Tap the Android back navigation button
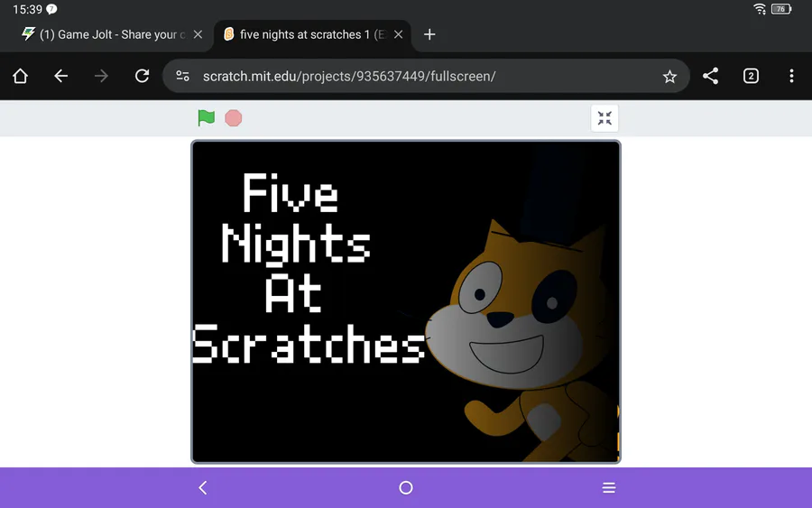Screen dimensions: 812x508 [203, 488]
